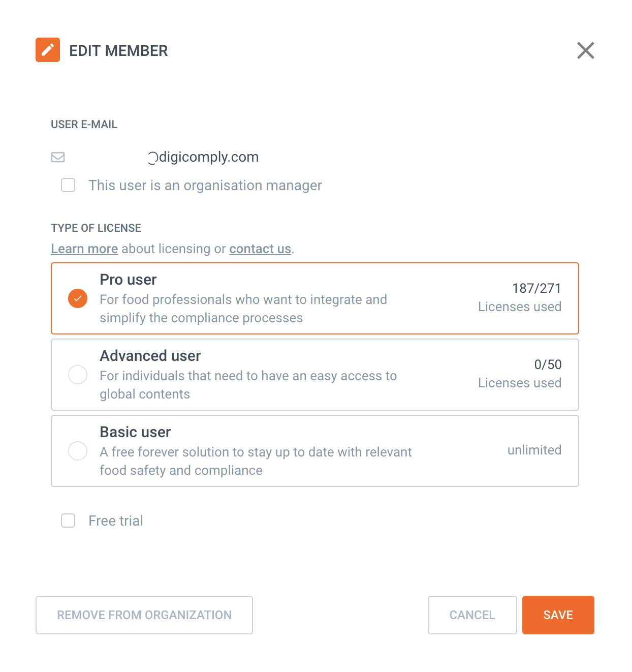The image size is (632, 672).
Task: Click the checked Pro user radio button
Action: point(78,298)
